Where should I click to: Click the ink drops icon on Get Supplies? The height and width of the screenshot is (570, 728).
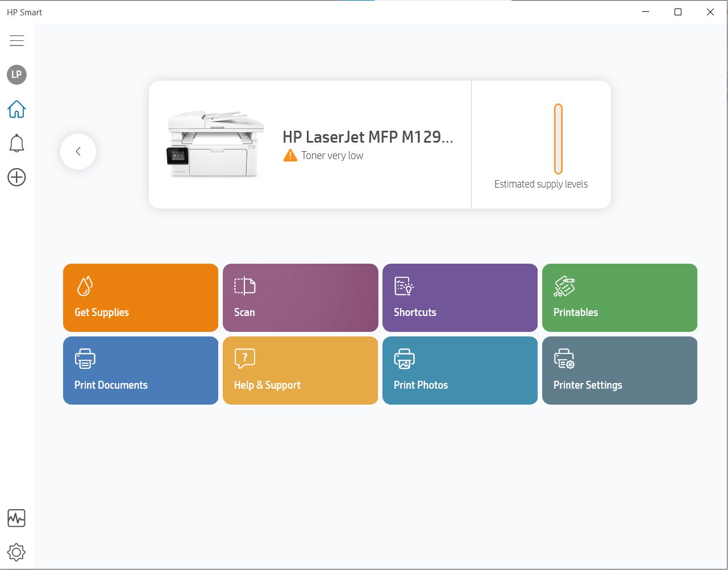coord(85,286)
